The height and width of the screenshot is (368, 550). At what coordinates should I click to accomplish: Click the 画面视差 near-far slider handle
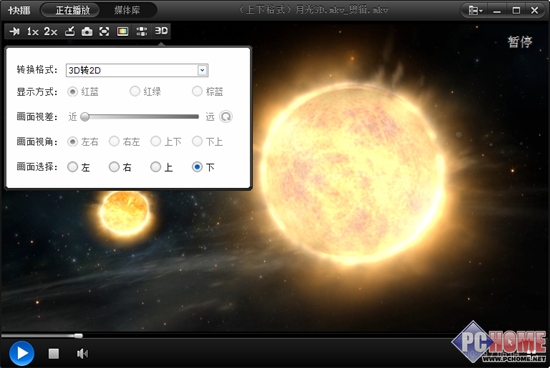85,116
